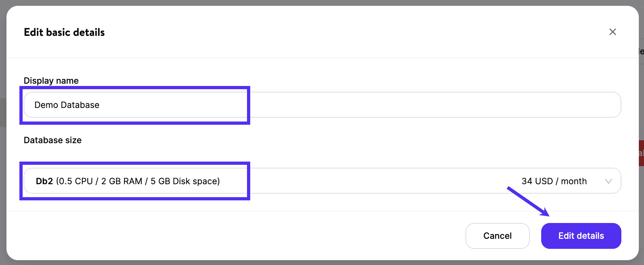Click the red element behind the dialog edge
The width and height of the screenshot is (644, 265).
point(641,153)
